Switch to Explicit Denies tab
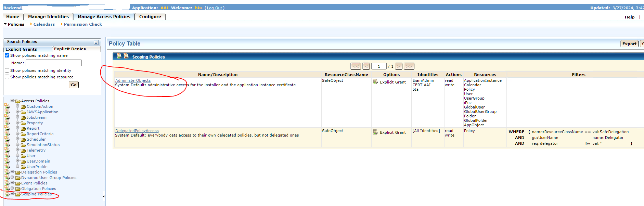 coord(76,49)
